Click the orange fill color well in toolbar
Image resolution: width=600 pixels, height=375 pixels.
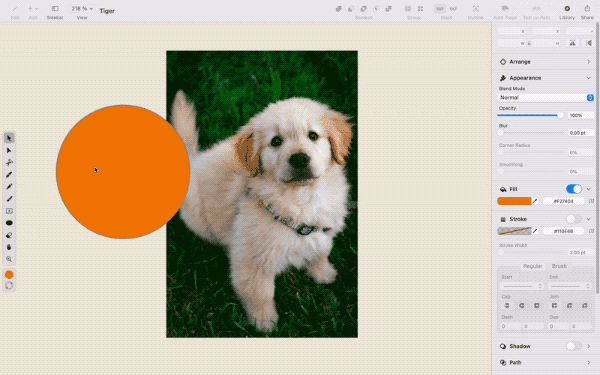click(9, 275)
